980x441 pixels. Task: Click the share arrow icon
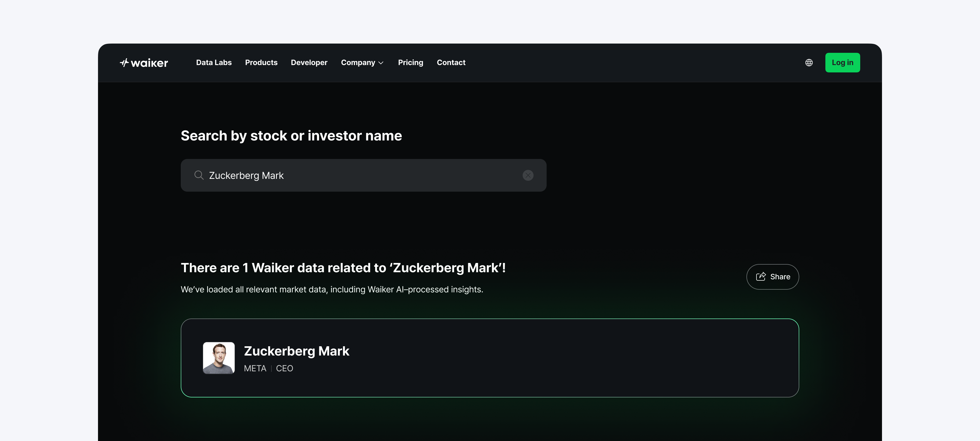point(761,277)
